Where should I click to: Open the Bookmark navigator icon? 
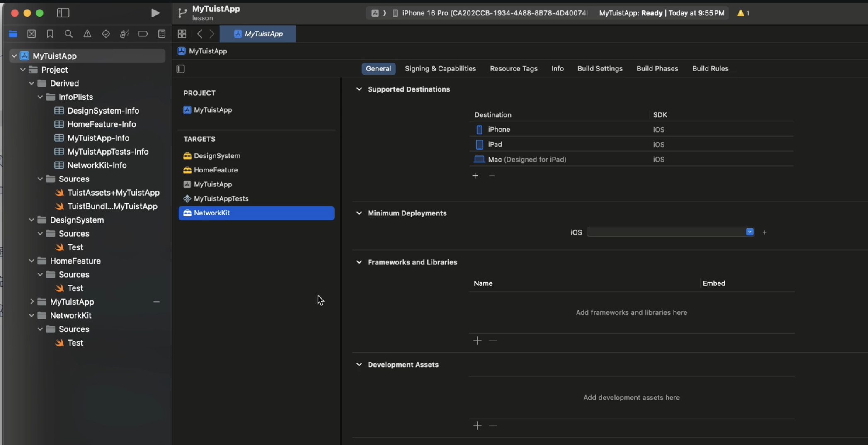[x=50, y=34]
